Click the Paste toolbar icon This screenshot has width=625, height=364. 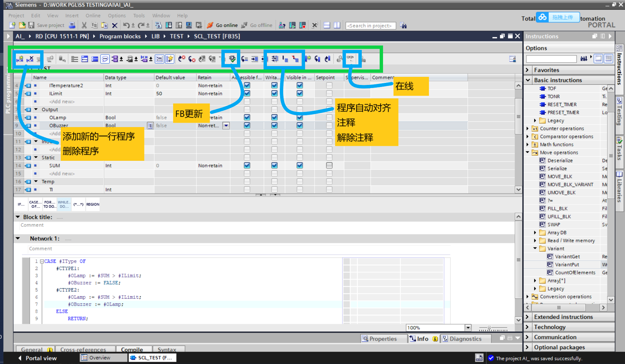[x=105, y=25]
